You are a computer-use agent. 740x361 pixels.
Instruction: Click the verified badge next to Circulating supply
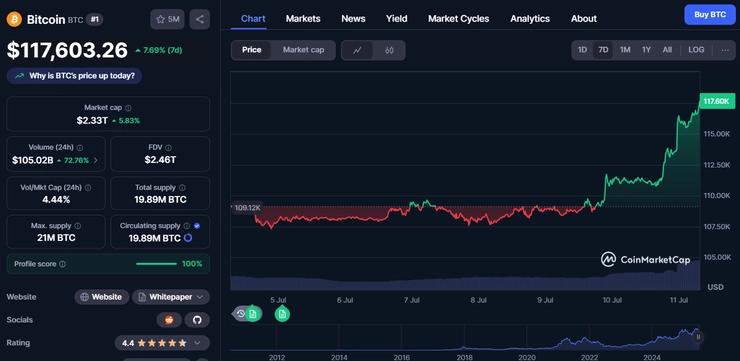click(197, 226)
